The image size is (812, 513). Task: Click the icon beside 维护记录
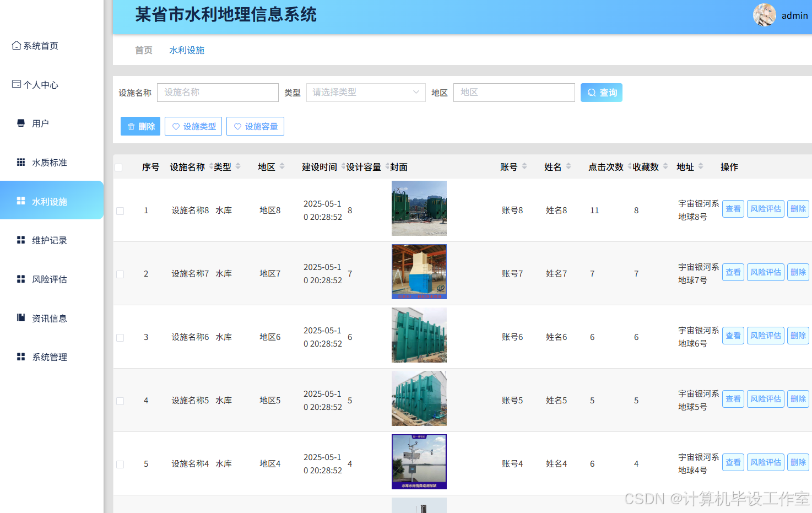tap(21, 240)
